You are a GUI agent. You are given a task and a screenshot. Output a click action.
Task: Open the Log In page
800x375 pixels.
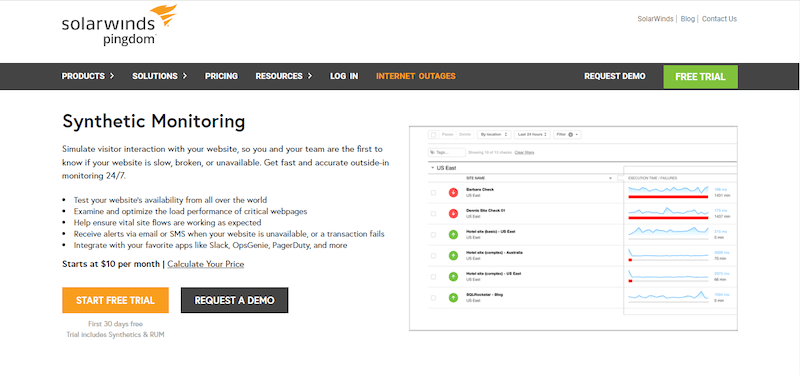[344, 76]
